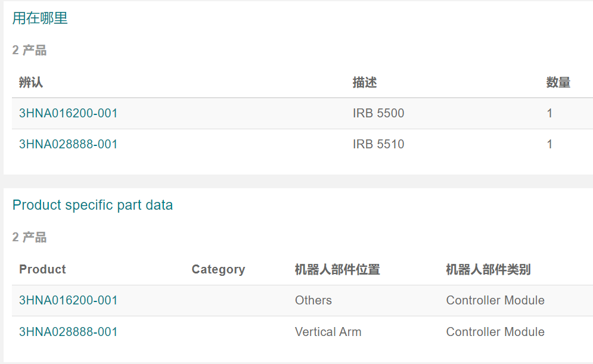The height and width of the screenshot is (364, 593).
Task: Click the Product column header
Action: point(42,269)
